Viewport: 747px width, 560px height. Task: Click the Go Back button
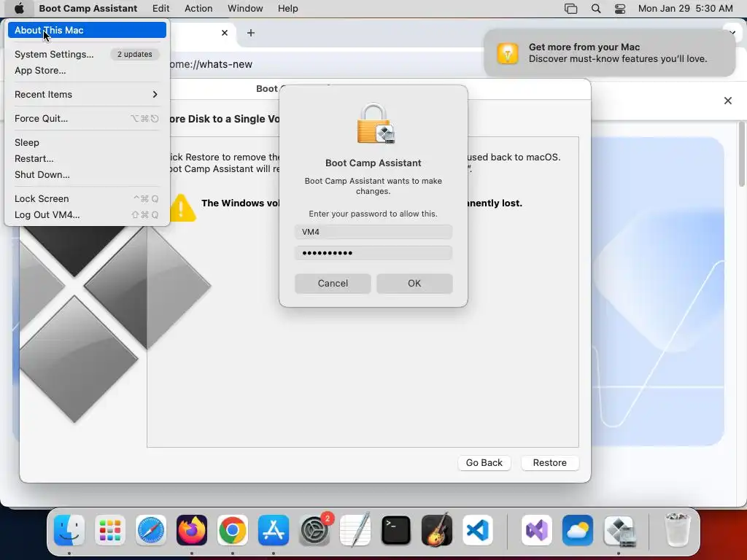(x=484, y=463)
